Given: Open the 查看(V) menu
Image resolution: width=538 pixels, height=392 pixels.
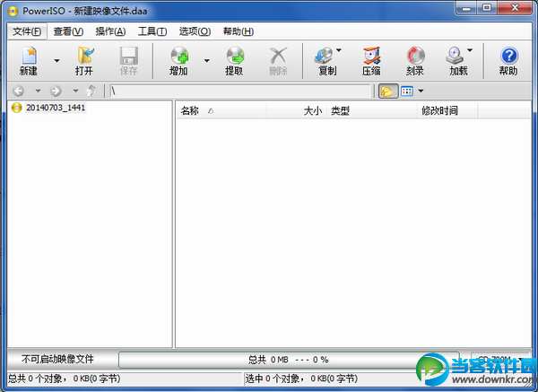Looking at the screenshot, I should click(68, 31).
